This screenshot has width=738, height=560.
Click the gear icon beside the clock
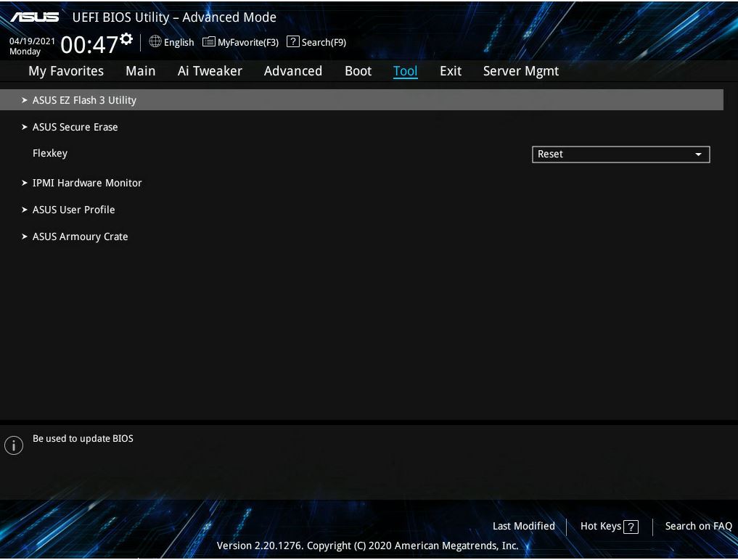tap(126, 39)
